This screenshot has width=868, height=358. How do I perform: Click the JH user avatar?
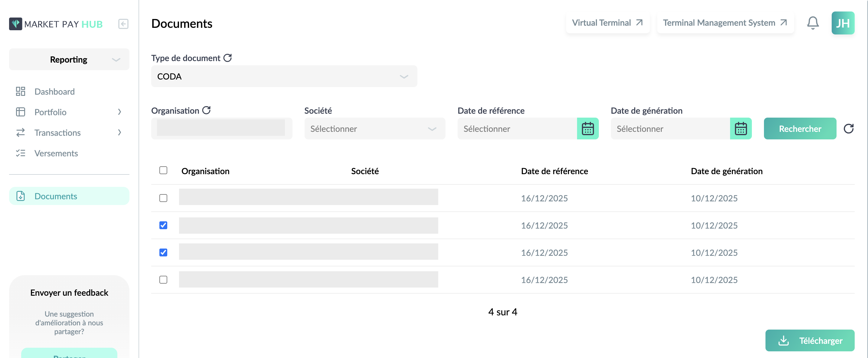pos(843,23)
